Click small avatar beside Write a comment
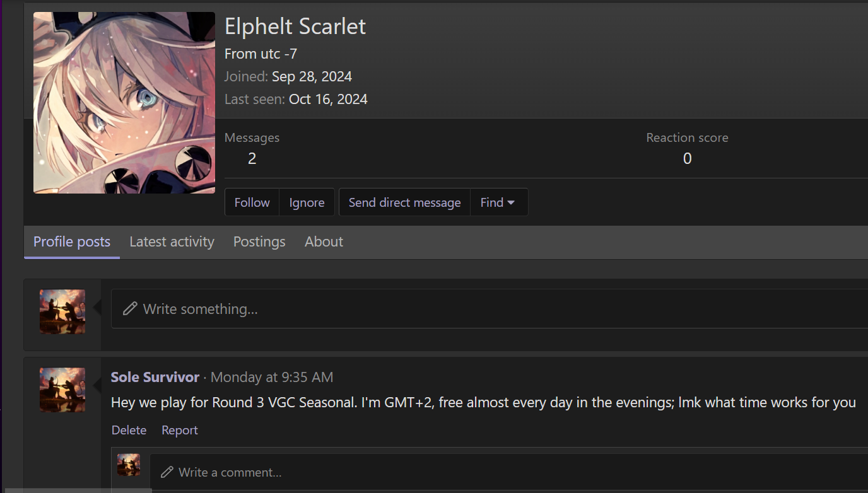Screen dimensions: 868x493 pyautogui.click(x=129, y=465)
